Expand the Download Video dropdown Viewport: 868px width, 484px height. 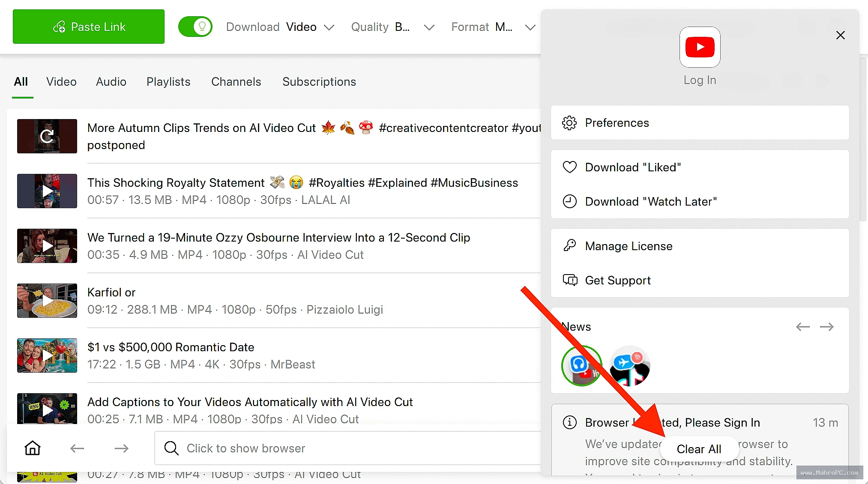pyautogui.click(x=280, y=27)
